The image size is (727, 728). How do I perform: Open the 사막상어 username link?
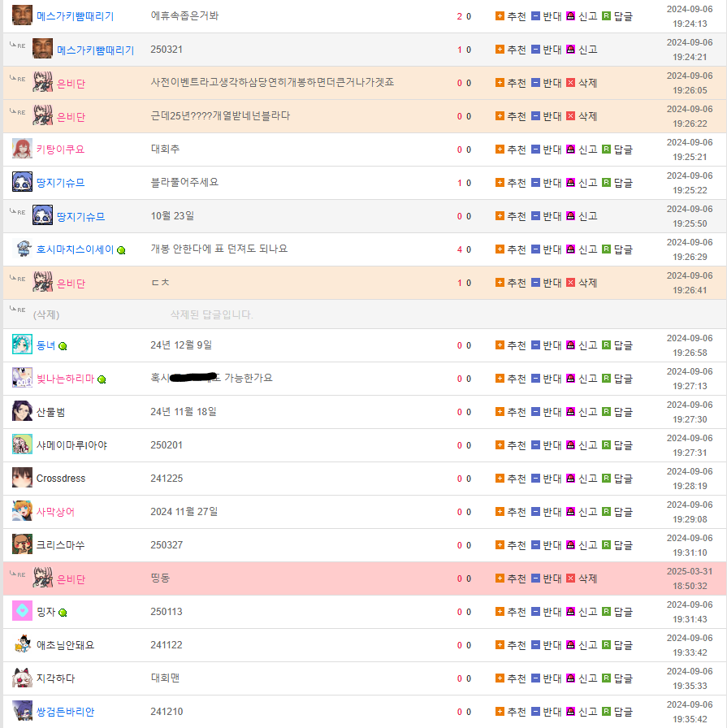coord(55,512)
